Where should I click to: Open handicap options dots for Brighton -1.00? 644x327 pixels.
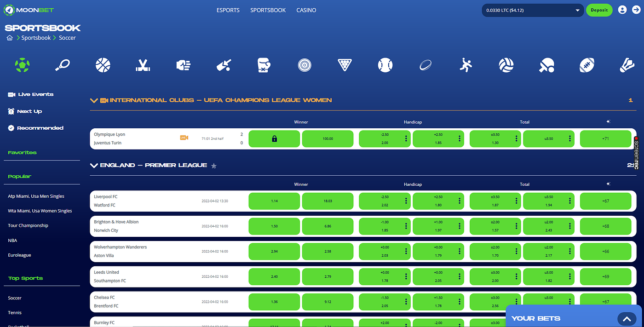406,226
